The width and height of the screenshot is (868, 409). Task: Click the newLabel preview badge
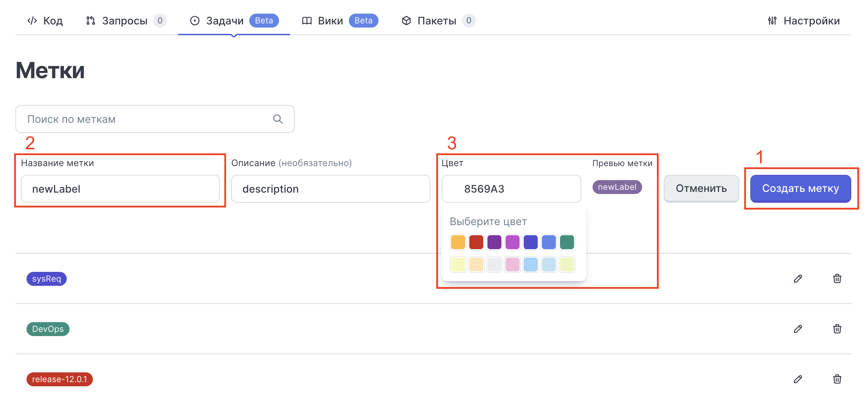tap(617, 187)
